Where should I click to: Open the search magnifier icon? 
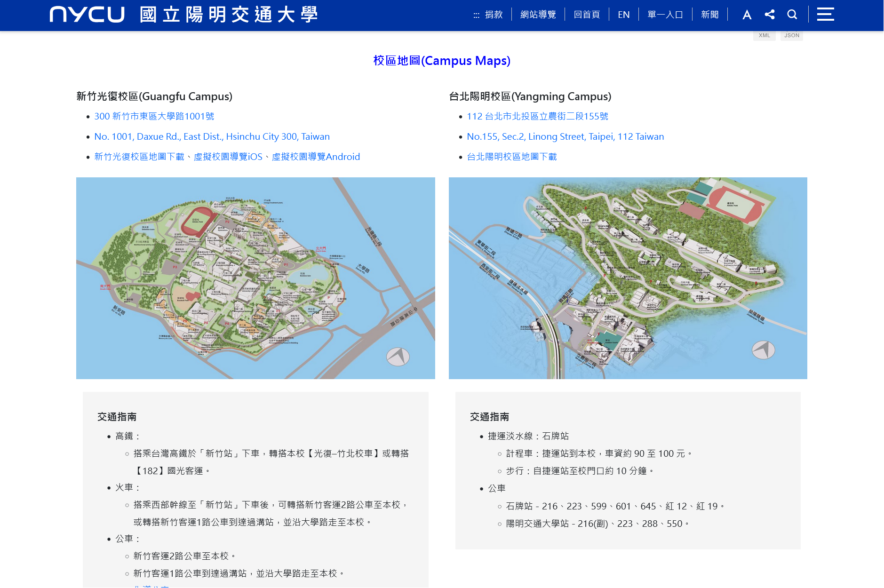792,15
